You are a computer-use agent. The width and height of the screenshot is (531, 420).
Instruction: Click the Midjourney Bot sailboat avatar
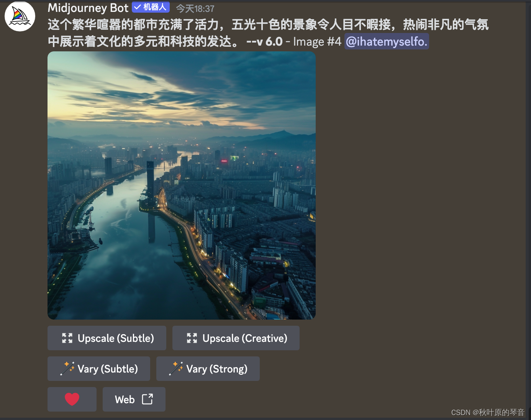20,16
